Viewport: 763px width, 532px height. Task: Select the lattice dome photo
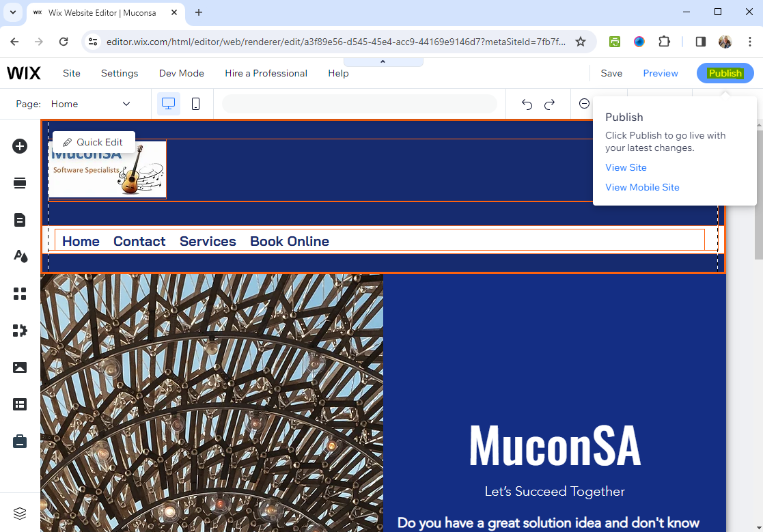click(212, 403)
